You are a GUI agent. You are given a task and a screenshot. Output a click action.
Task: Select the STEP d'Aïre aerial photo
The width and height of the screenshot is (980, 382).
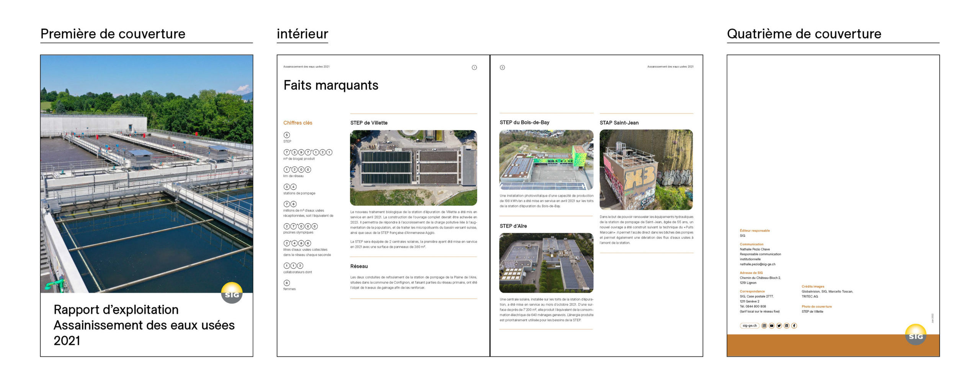pyautogui.click(x=546, y=263)
